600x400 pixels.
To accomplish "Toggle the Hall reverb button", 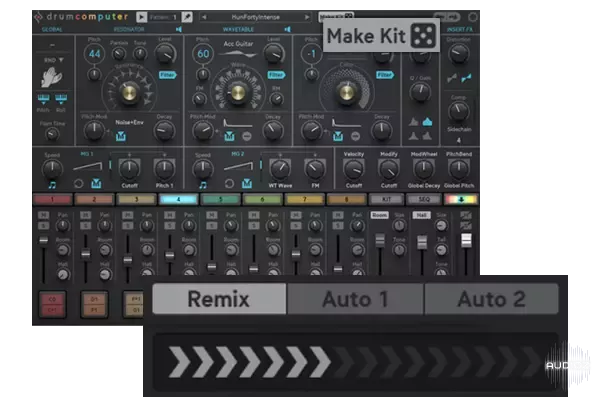I will pyautogui.click(x=421, y=215).
